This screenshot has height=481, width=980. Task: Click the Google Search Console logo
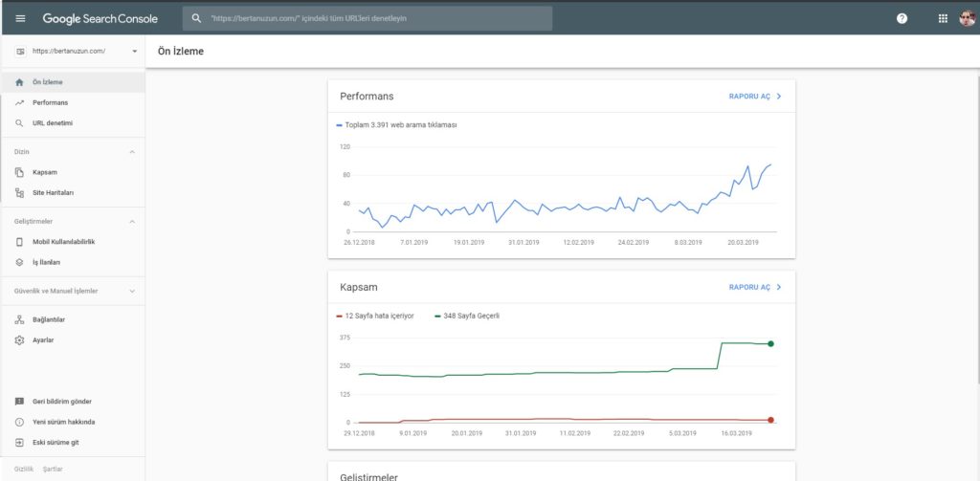point(100,19)
